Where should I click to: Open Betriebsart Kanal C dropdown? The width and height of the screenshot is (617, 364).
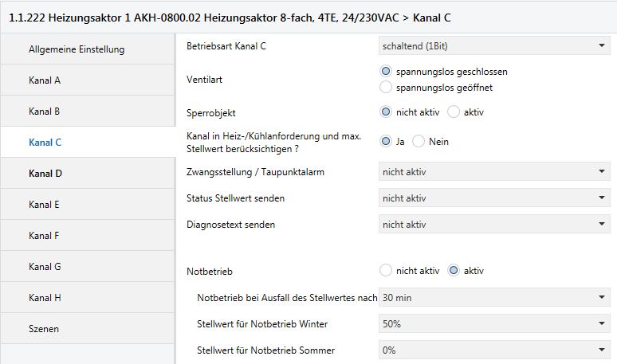click(493, 46)
